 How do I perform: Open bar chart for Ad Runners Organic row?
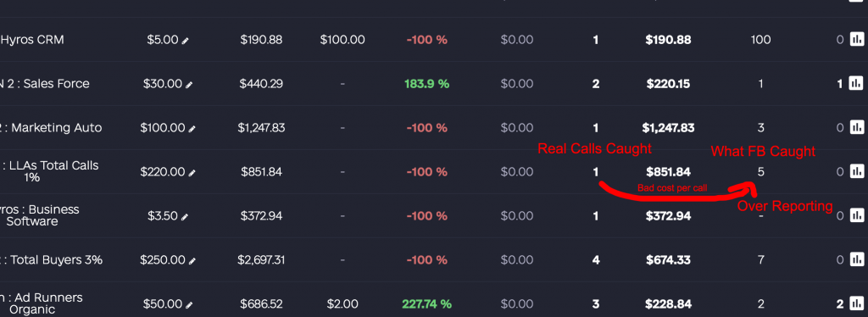(856, 303)
